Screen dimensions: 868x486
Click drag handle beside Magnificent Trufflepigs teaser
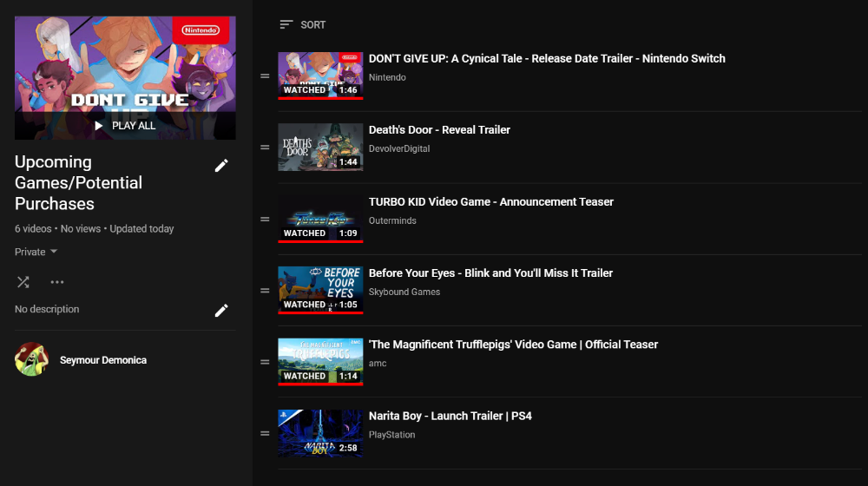(x=265, y=362)
